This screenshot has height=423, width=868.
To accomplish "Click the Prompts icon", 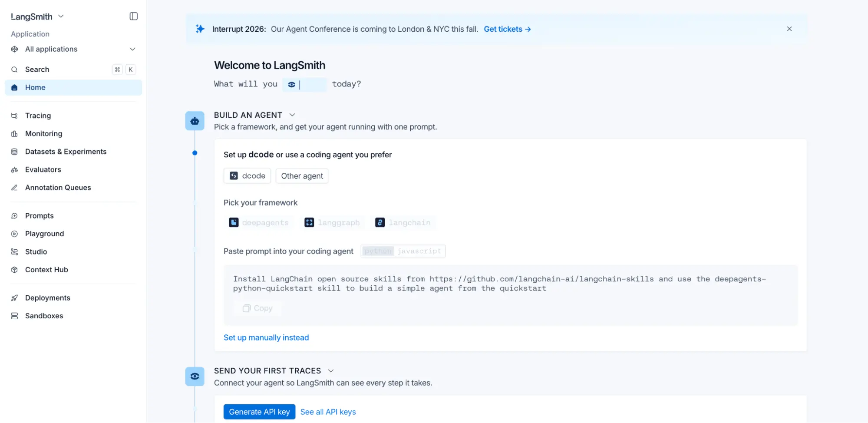I will click(14, 216).
